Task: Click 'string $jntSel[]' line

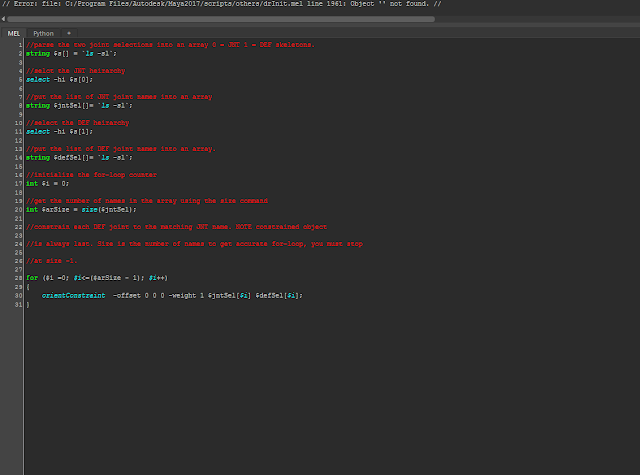Action: pyautogui.click(x=79, y=106)
